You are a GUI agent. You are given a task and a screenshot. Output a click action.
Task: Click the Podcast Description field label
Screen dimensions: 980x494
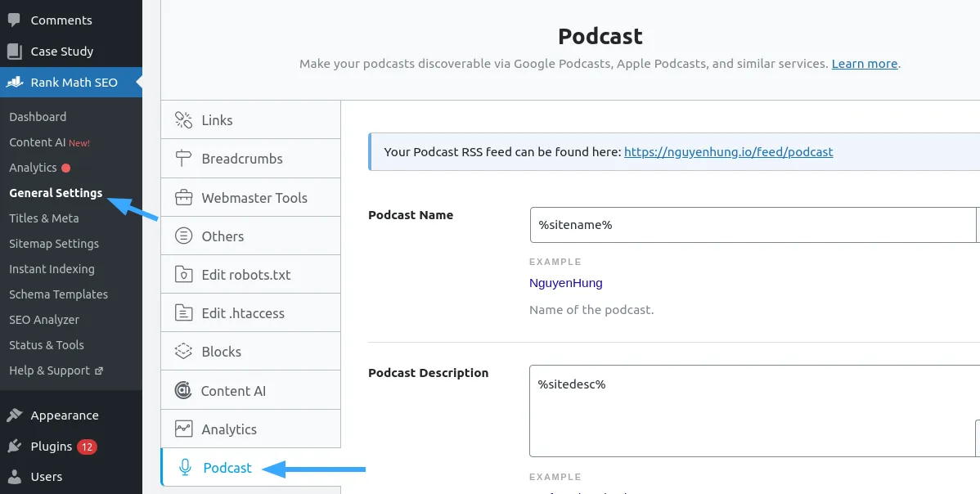(428, 373)
